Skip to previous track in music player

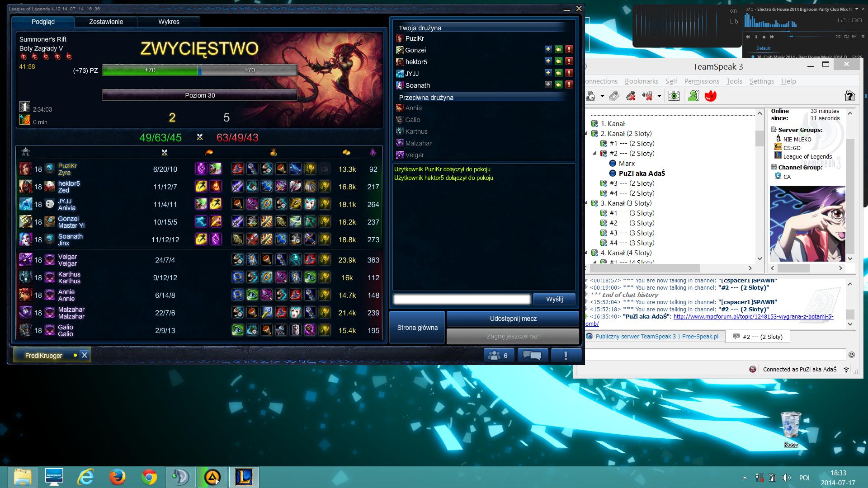pyautogui.click(x=748, y=37)
